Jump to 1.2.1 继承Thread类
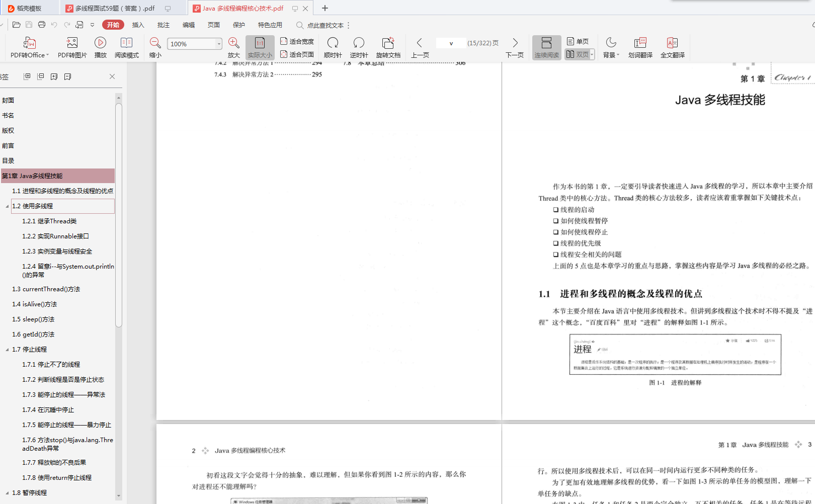The height and width of the screenshot is (504, 815). 49,221
